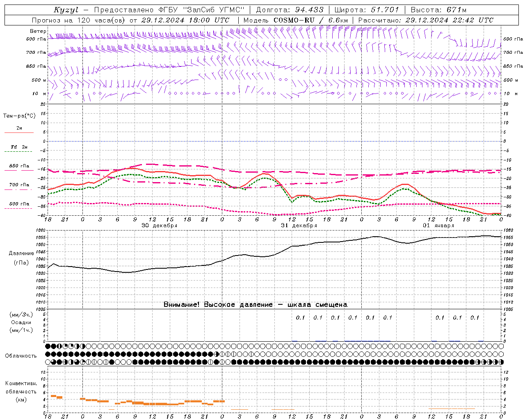
Task: Click "20" on the right temperature axis
Action: (505, 104)
